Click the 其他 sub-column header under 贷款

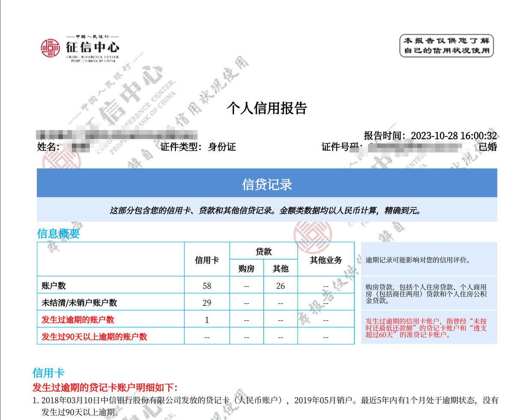[x=280, y=269]
